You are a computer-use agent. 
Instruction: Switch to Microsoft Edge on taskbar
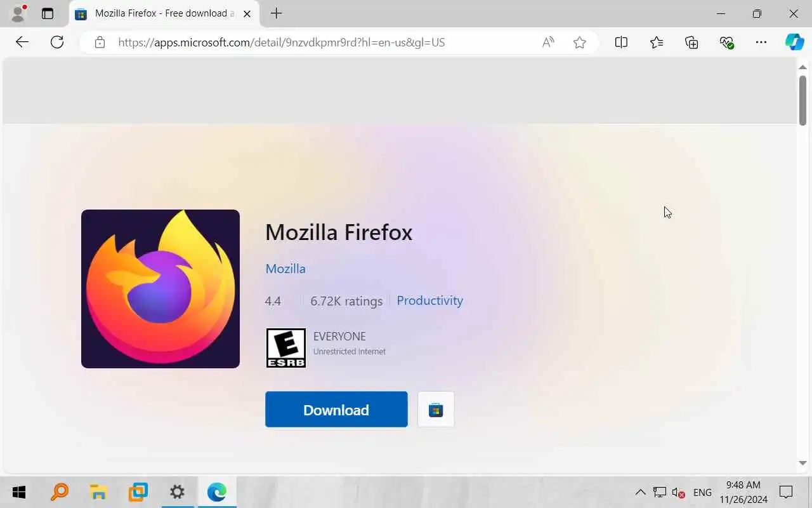[x=216, y=492]
